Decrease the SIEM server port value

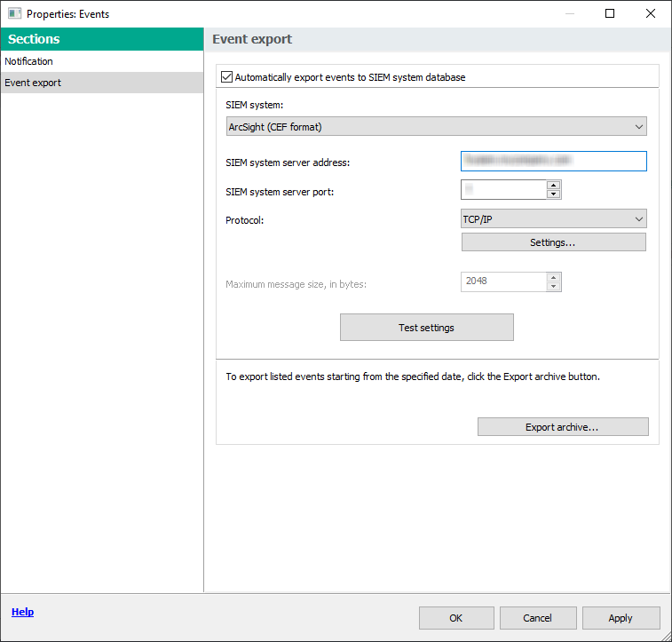[x=554, y=194]
